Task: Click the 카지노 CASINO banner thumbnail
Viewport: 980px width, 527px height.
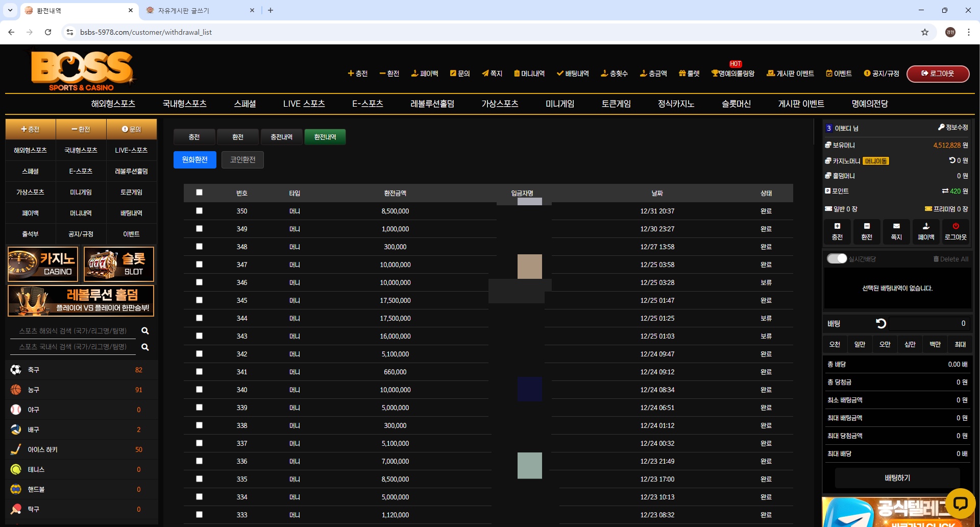Action: [43, 264]
